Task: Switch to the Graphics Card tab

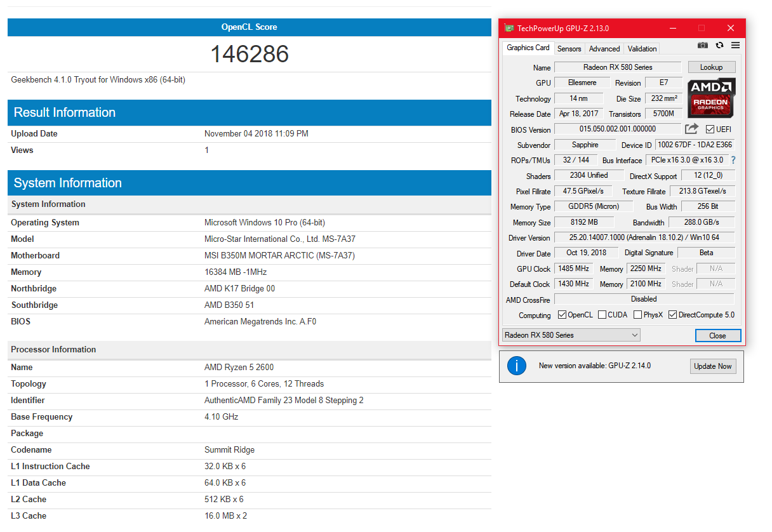Action: (528, 48)
